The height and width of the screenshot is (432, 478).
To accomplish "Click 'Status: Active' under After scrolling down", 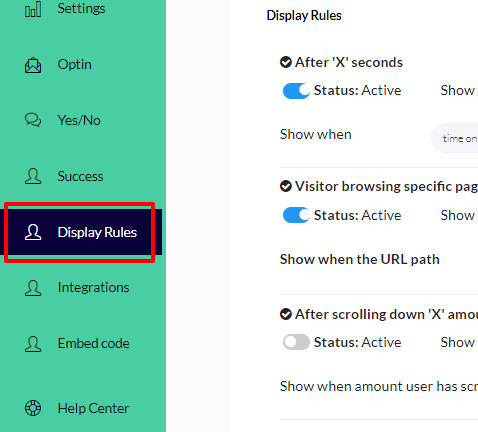I will (x=357, y=342).
